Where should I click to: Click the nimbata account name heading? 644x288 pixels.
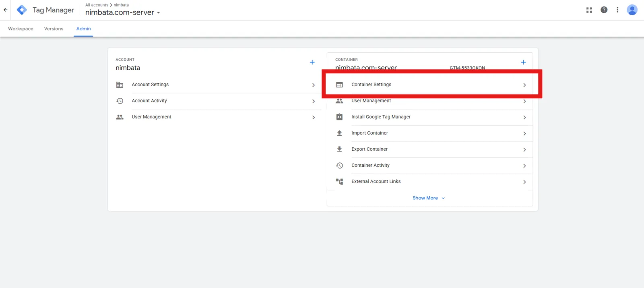[128, 68]
